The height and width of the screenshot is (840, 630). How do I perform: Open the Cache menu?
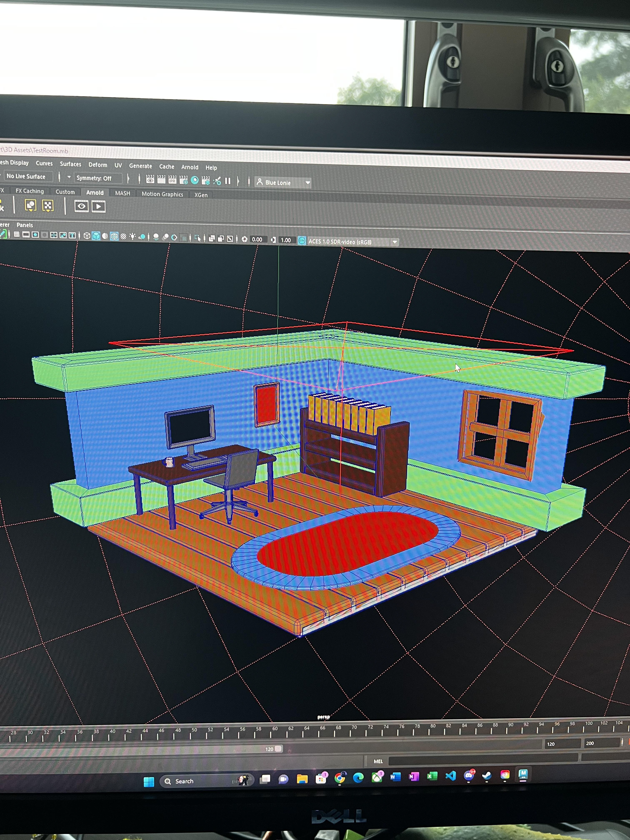coord(167,167)
